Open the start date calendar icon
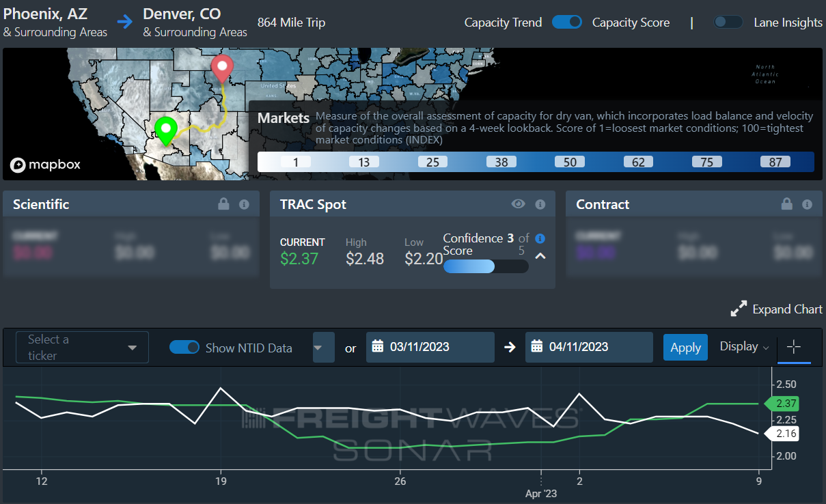 [378, 346]
